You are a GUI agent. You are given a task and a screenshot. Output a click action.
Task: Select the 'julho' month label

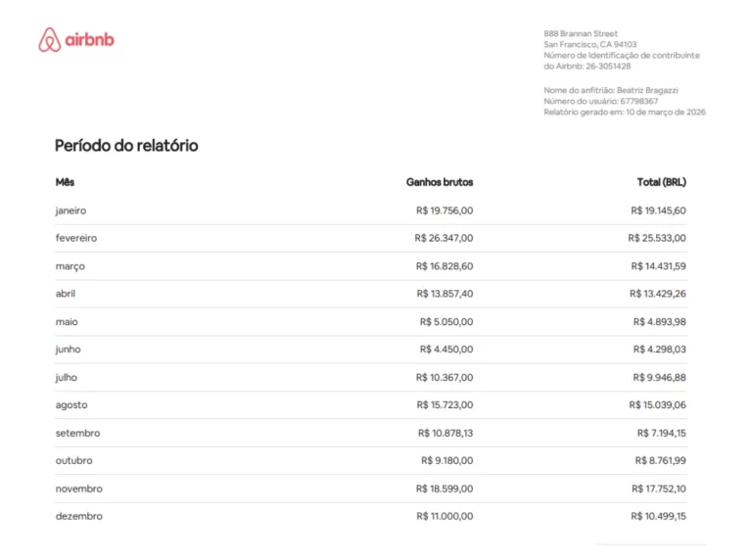(66, 378)
